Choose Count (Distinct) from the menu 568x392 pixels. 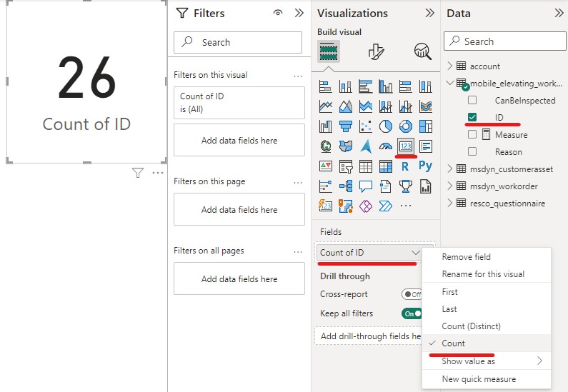[x=471, y=326]
